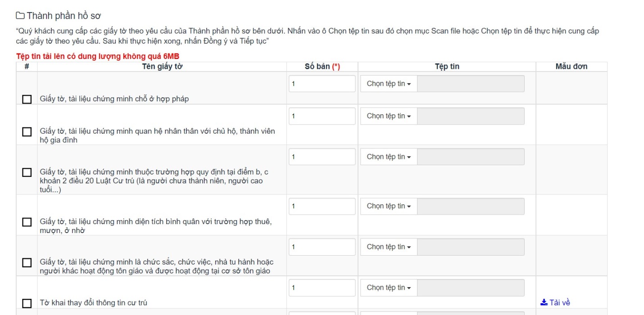Click Số bản input in Tờ khai thay đổi row

(x=322, y=288)
